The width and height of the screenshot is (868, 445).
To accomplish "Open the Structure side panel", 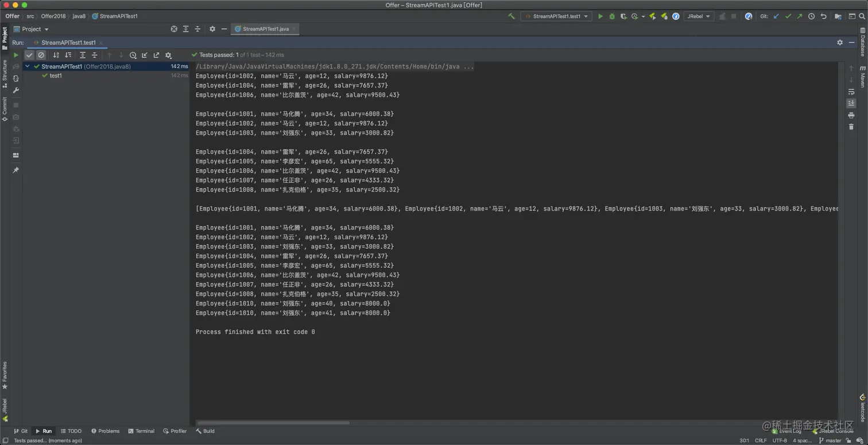I will coord(5,73).
